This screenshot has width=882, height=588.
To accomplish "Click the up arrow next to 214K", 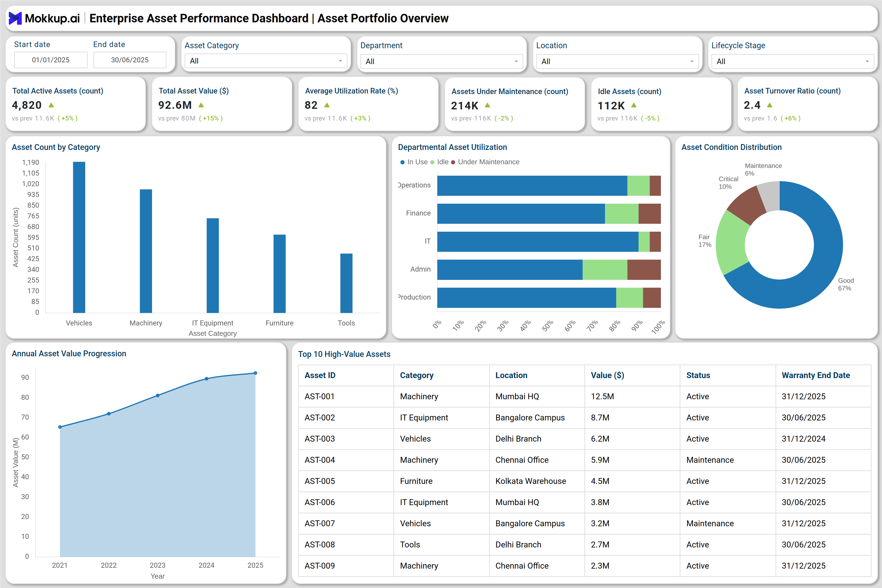I will 487,105.
